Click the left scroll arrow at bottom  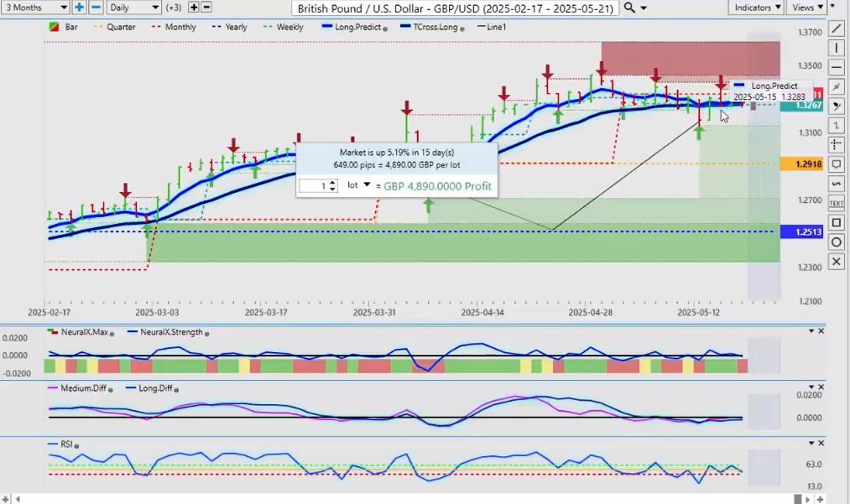(18, 499)
